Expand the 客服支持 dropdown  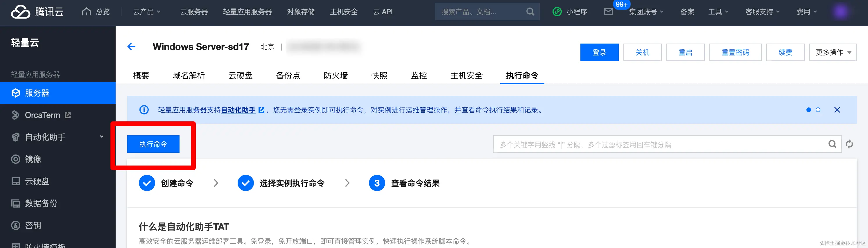click(x=763, y=12)
